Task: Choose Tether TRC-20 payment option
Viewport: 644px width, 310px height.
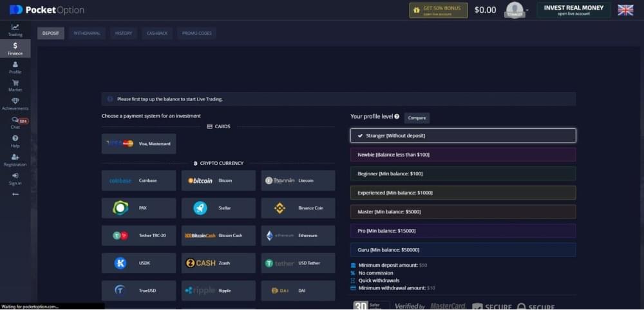Action: click(139, 236)
